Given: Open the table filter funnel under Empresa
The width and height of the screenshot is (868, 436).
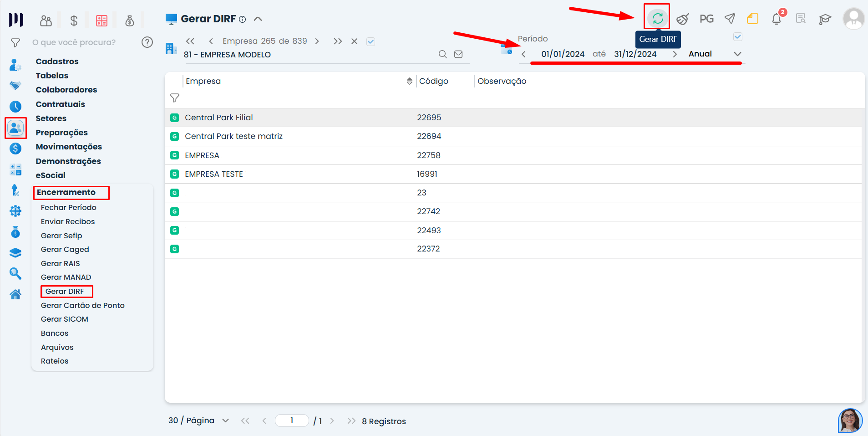Looking at the screenshot, I should [x=175, y=98].
